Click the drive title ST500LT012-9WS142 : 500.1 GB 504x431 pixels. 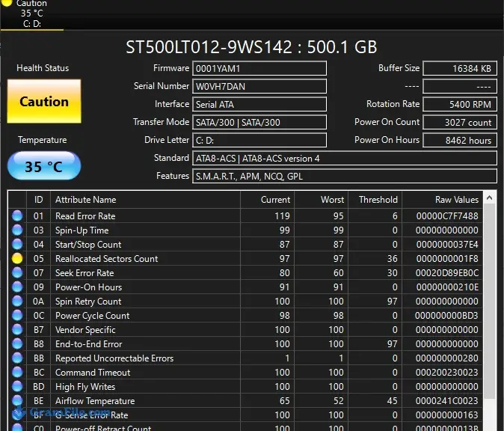coord(251,47)
